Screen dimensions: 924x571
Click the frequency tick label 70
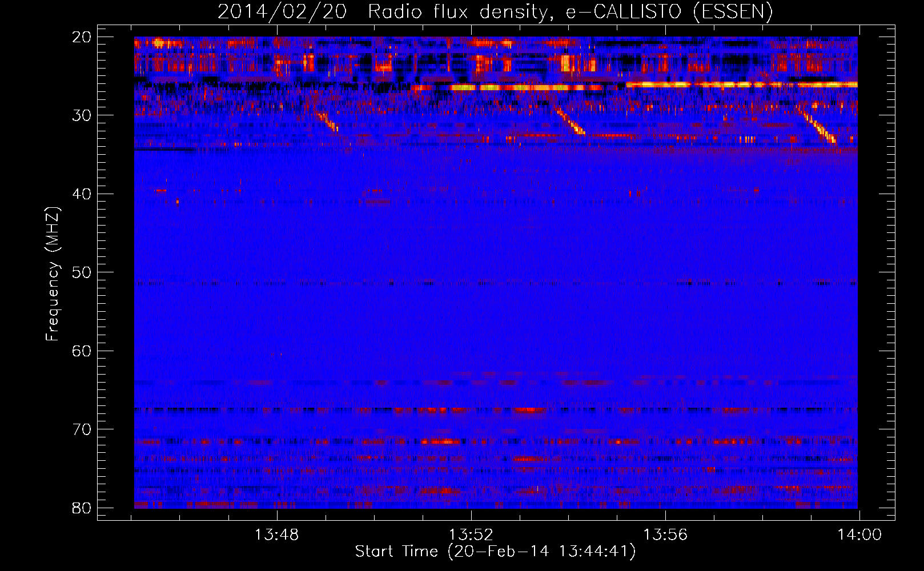click(82, 429)
